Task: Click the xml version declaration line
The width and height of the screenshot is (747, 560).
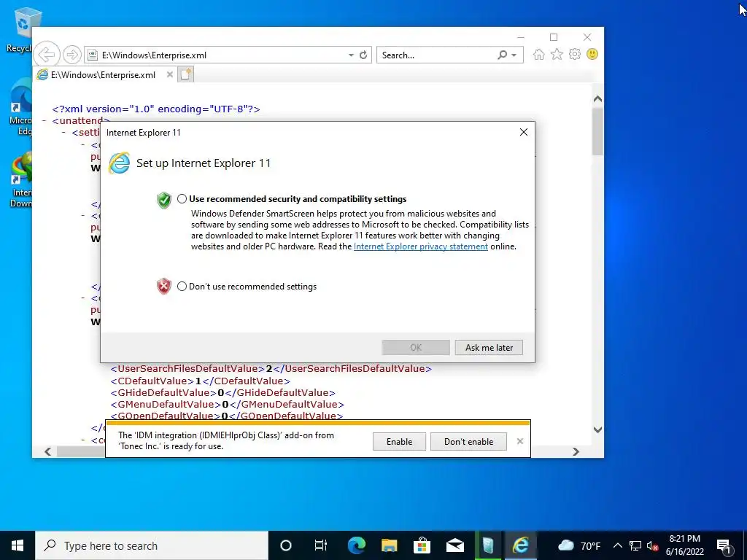Action: pos(156,109)
